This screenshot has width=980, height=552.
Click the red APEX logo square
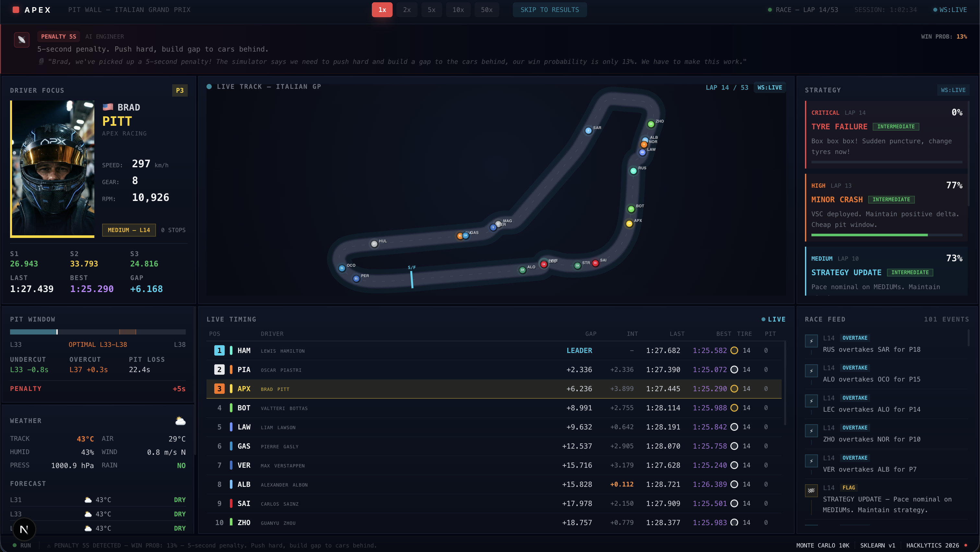(16, 10)
